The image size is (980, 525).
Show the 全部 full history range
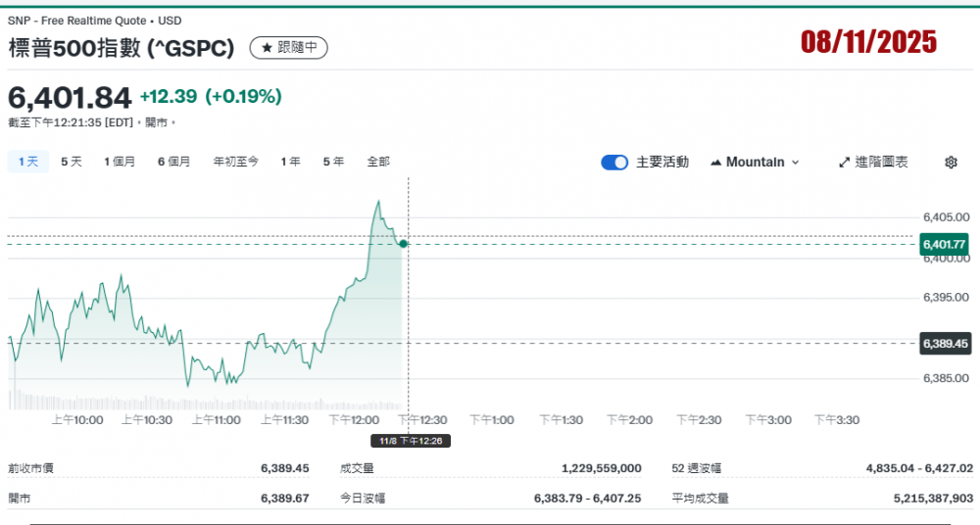pos(378,162)
